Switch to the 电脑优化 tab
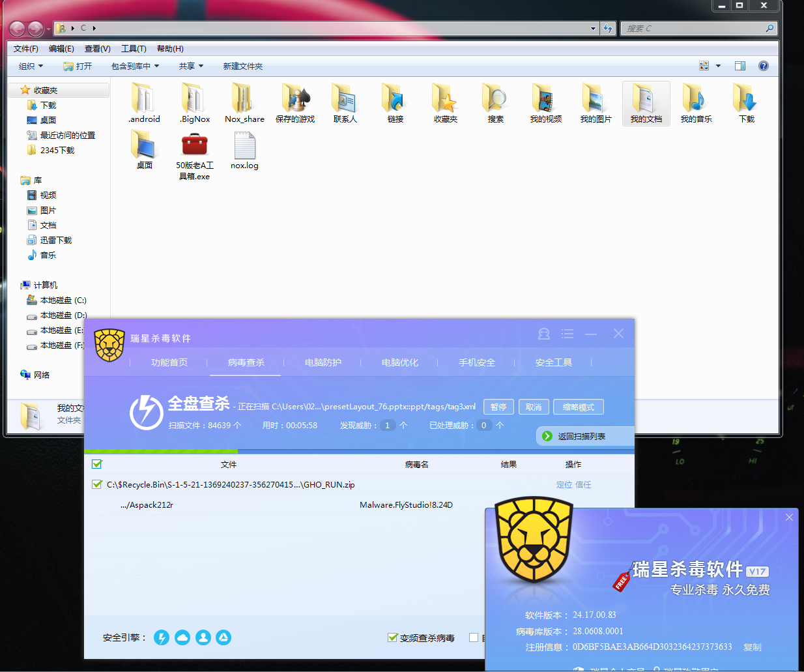This screenshot has height=672, width=804. [x=400, y=362]
